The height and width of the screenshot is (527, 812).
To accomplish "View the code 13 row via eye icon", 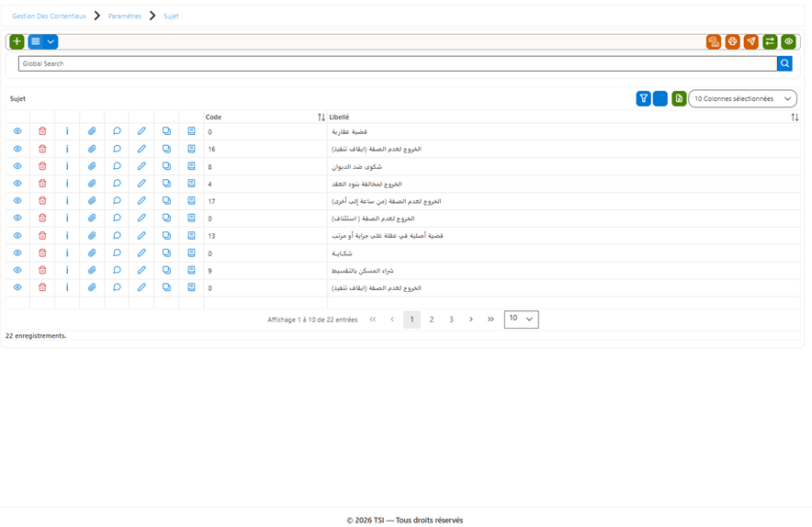I will [x=17, y=236].
